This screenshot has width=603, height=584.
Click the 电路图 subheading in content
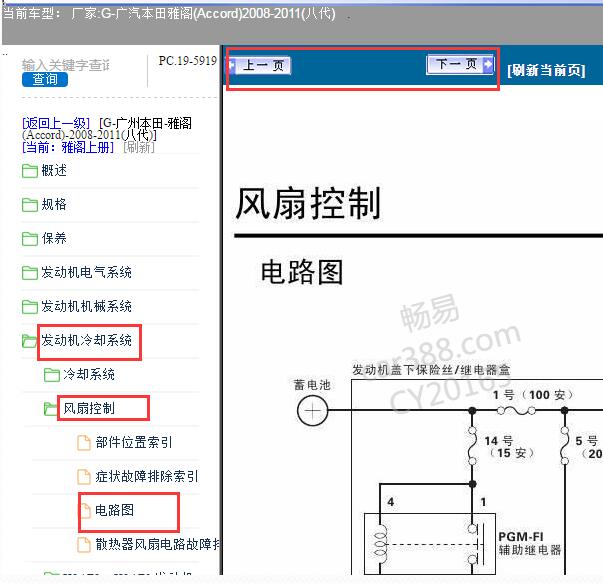pos(302,272)
